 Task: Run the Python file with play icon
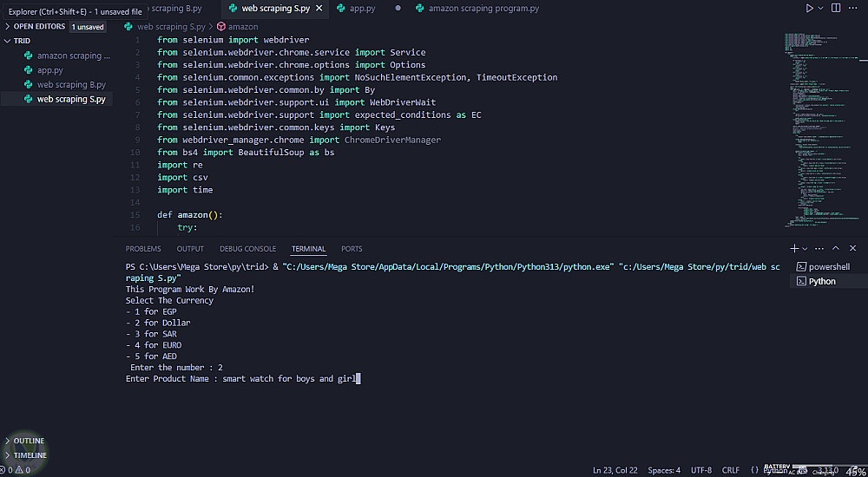point(809,9)
